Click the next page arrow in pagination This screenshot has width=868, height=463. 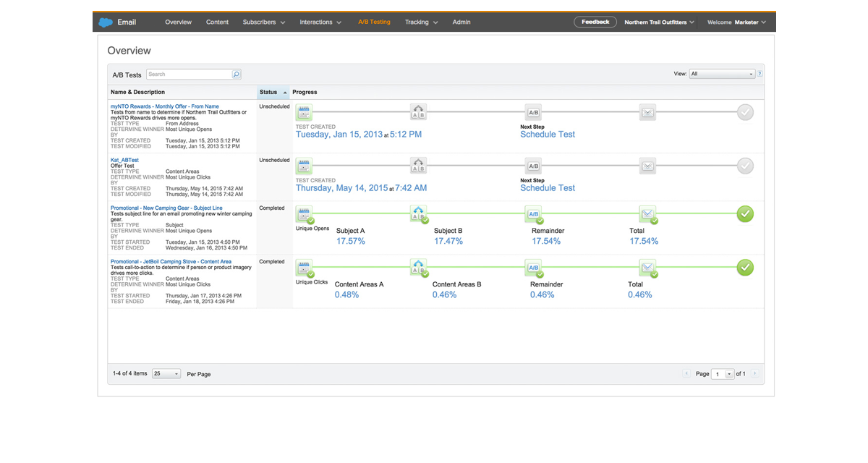pyautogui.click(x=754, y=374)
